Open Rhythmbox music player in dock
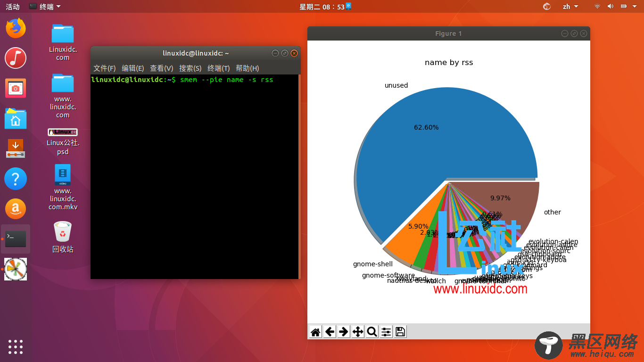Viewport: 644px width, 362px height. coord(16,58)
